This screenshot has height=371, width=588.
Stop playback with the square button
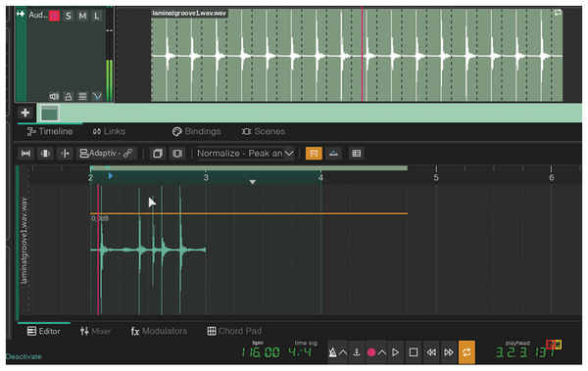point(414,352)
